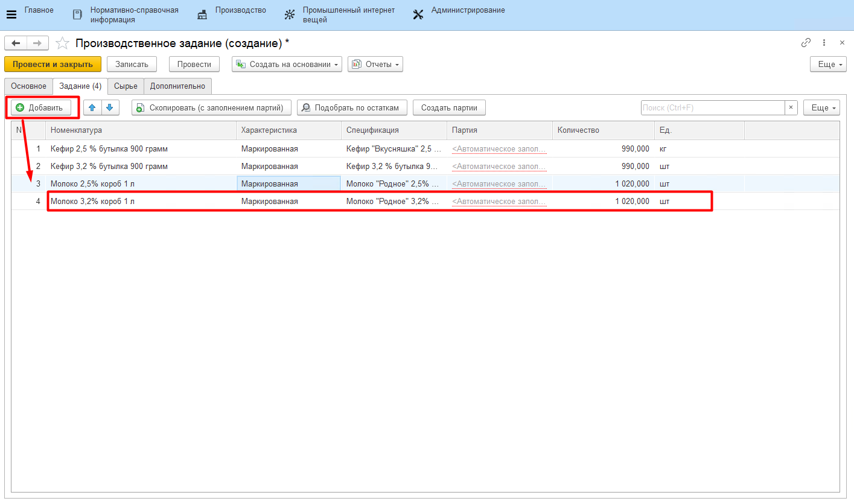
Task: Open the main hamburger menu icon
Action: [11, 14]
